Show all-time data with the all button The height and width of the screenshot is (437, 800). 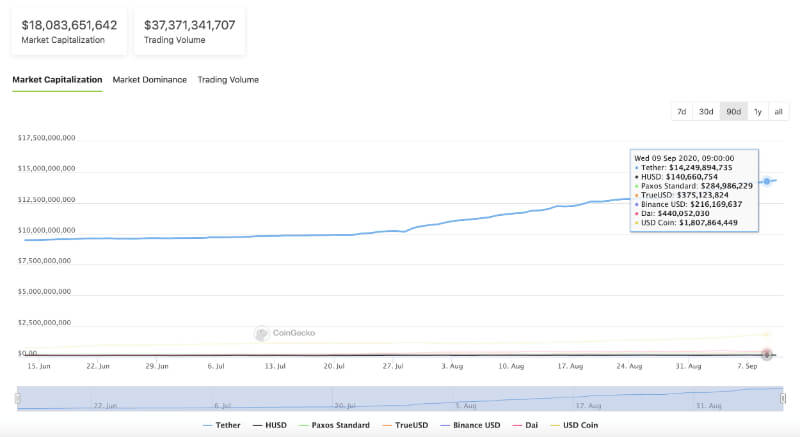(779, 112)
